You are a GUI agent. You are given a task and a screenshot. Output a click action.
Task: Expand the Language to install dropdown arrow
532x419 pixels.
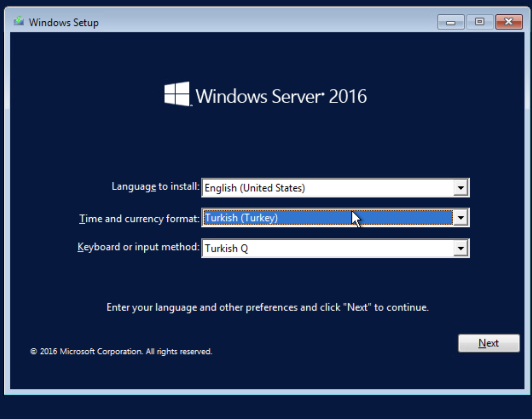[x=461, y=188]
